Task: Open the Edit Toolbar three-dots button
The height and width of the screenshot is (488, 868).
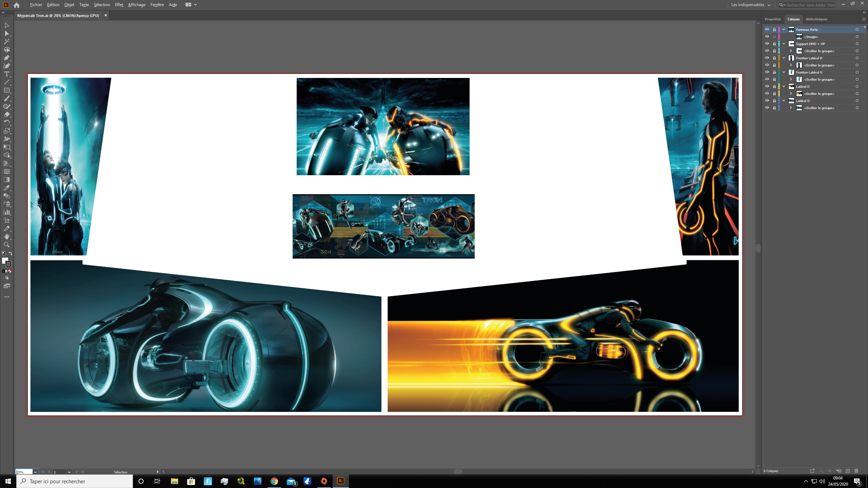Action: tap(6, 297)
